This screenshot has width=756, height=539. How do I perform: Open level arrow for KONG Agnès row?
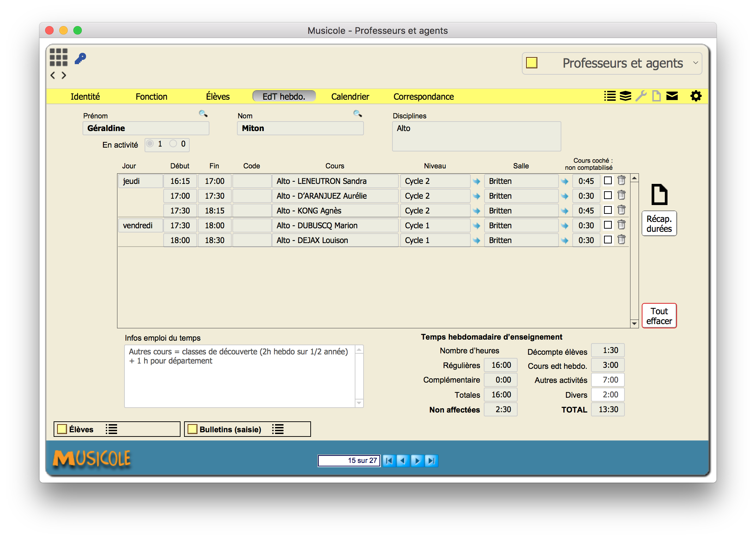[x=477, y=211]
